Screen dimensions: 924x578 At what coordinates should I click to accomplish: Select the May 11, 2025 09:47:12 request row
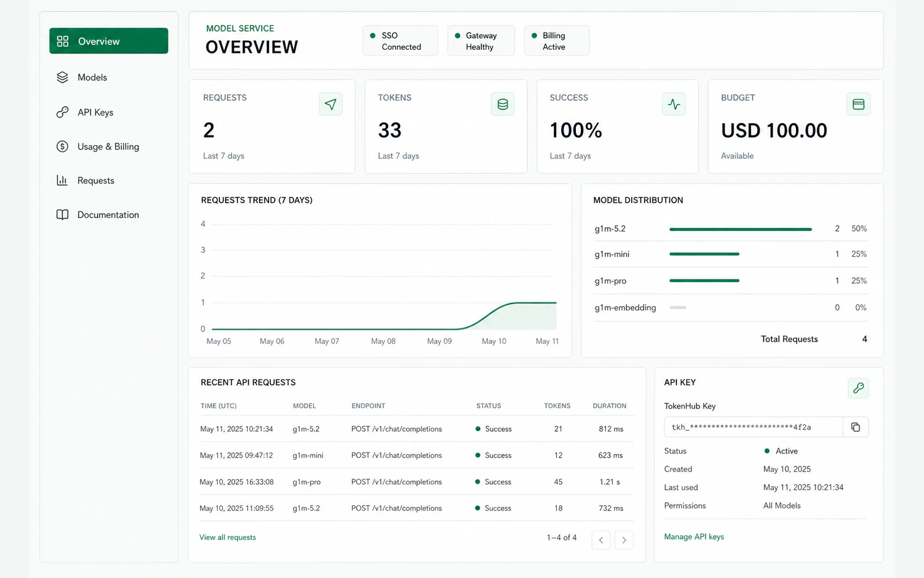tap(416, 455)
